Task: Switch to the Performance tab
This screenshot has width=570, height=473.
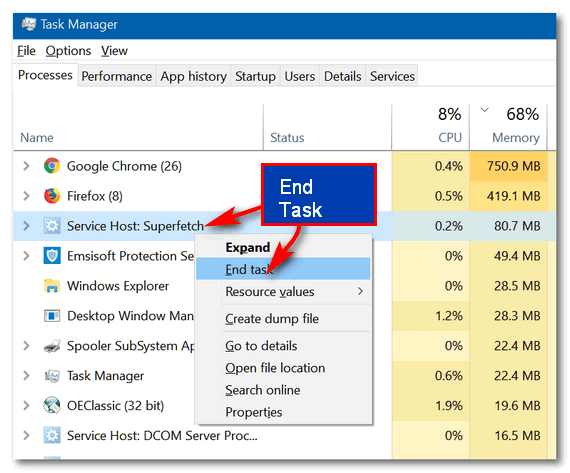Action: pos(117,76)
